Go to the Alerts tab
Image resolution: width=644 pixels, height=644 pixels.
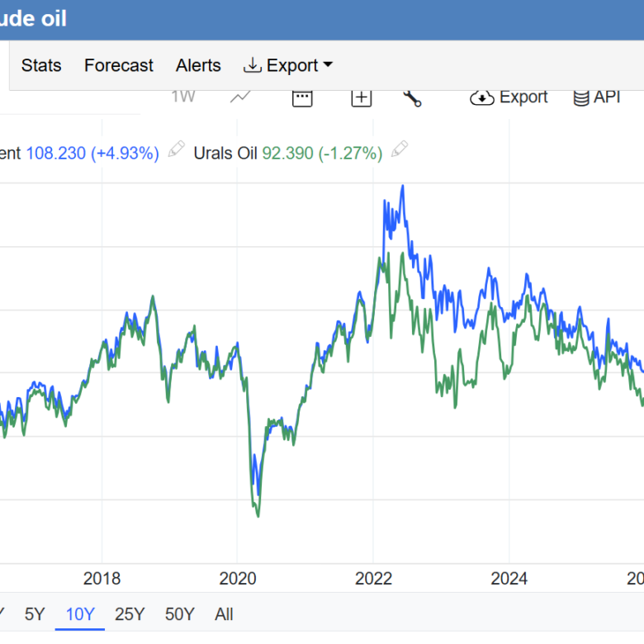click(198, 65)
